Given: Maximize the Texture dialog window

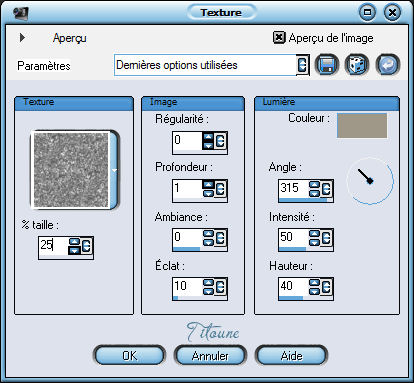Looking at the screenshot, I should tap(367, 13).
